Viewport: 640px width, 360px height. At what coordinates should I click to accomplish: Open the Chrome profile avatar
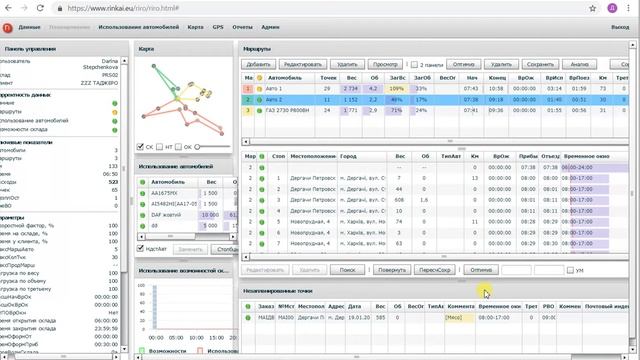[612, 8]
